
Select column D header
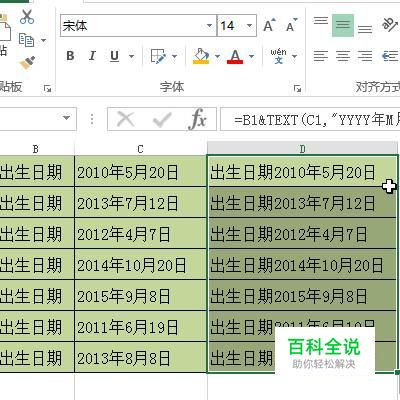[x=302, y=149]
